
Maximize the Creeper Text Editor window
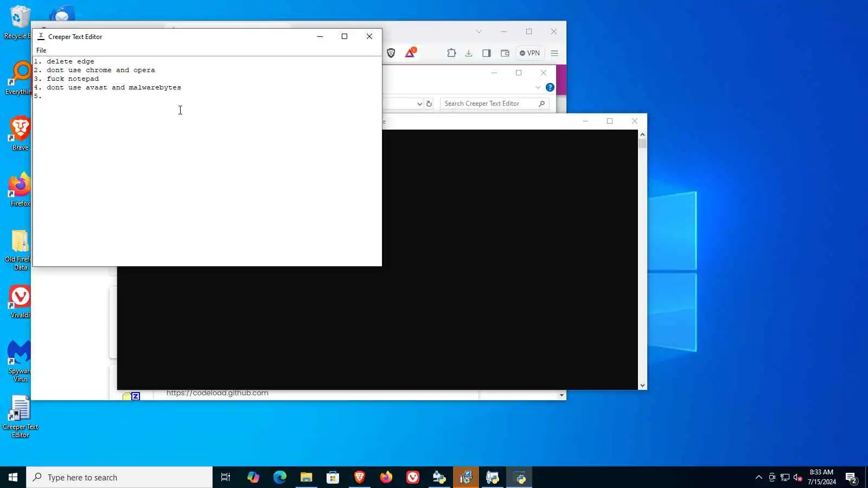(344, 36)
